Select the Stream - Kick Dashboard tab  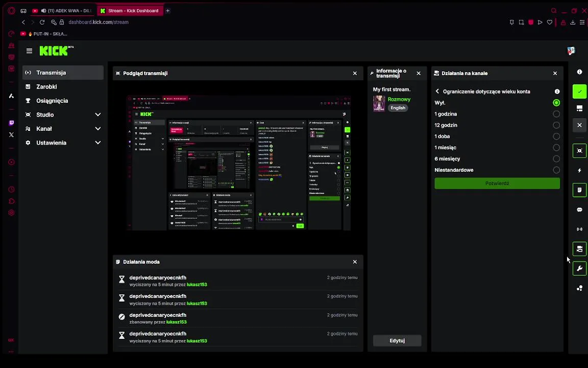(x=130, y=11)
